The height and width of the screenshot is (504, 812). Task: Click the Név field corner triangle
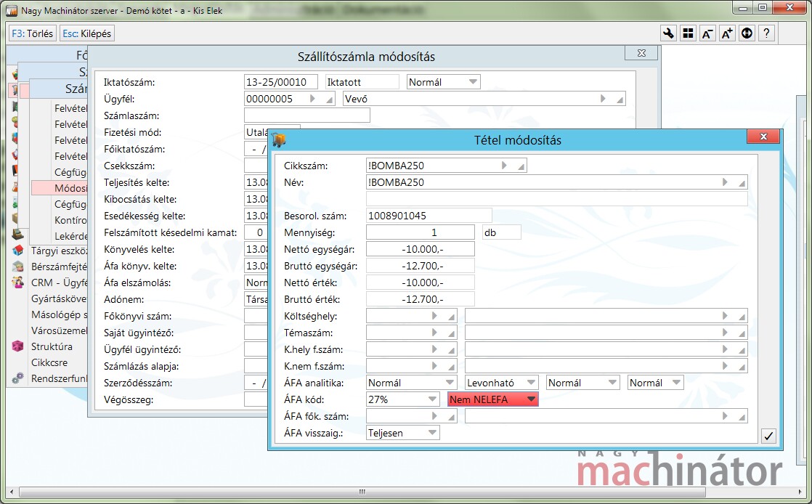(x=742, y=184)
